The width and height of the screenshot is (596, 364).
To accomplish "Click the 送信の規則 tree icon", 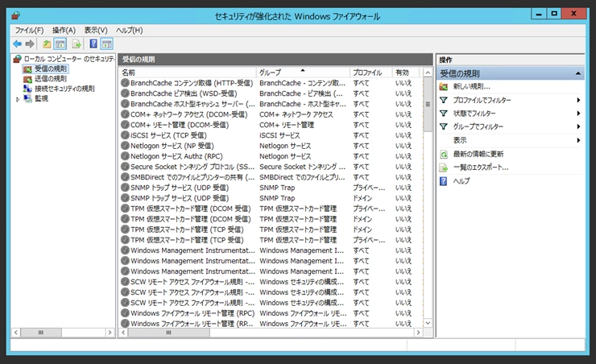I will (x=27, y=79).
